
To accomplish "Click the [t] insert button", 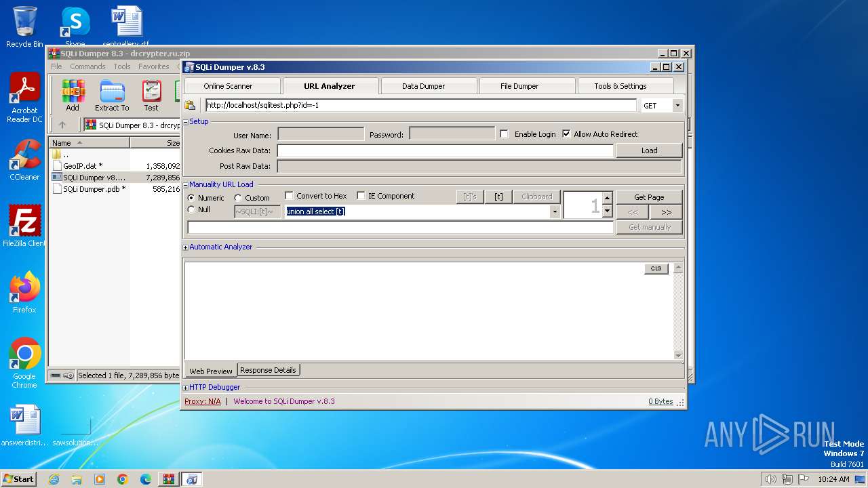I will pyautogui.click(x=498, y=197).
